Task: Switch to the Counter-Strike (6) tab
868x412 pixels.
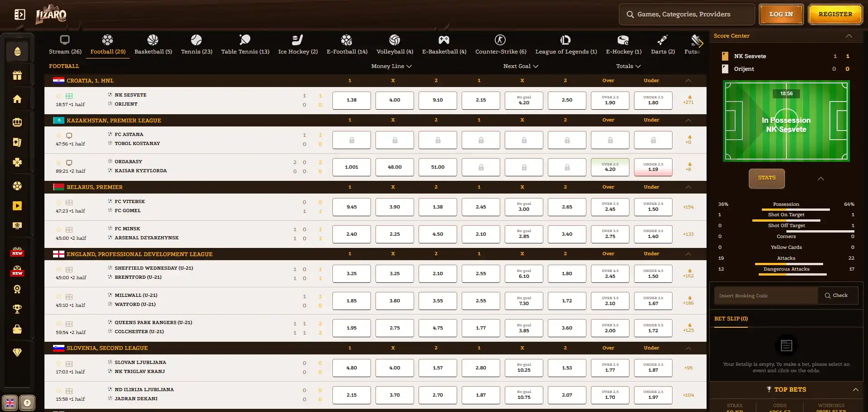Action: tap(501, 45)
